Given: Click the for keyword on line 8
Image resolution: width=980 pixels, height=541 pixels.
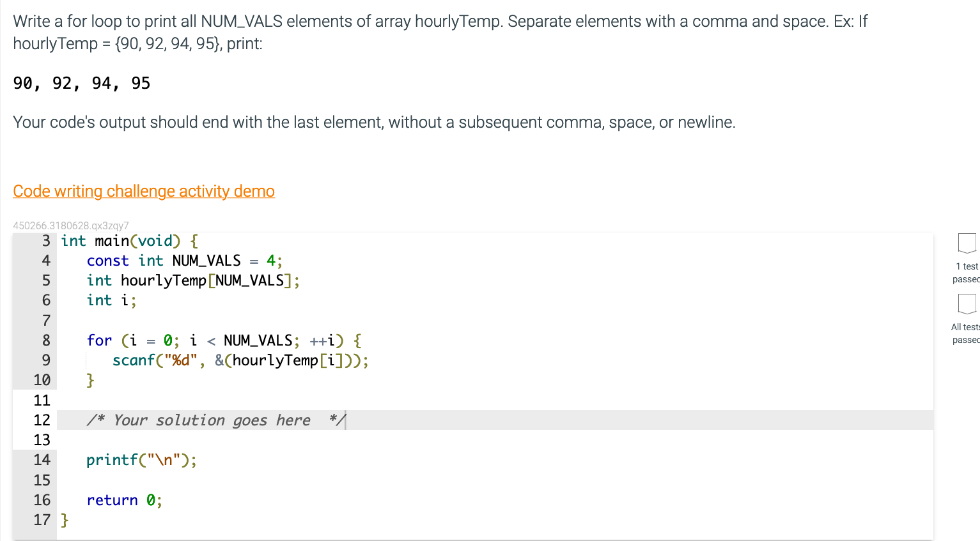Looking at the screenshot, I should point(99,340).
